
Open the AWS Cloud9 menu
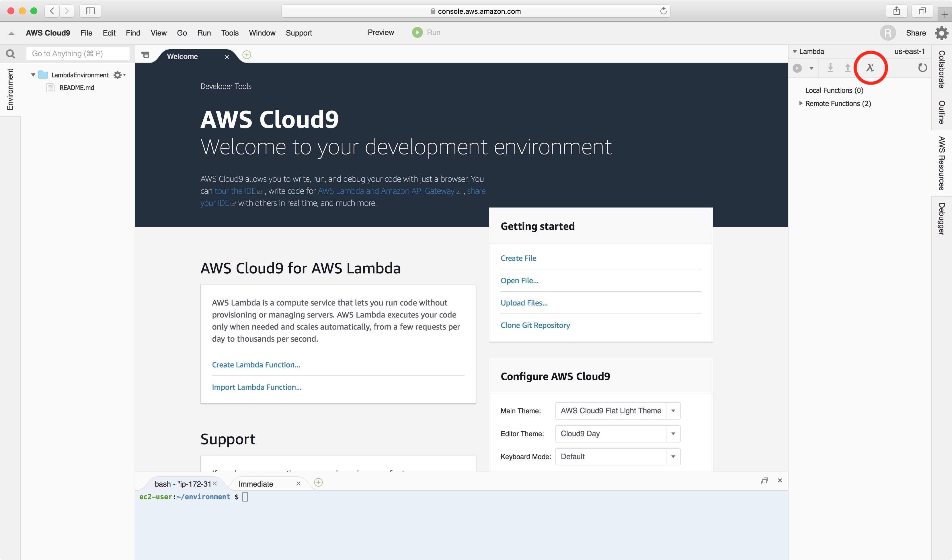[x=48, y=33]
